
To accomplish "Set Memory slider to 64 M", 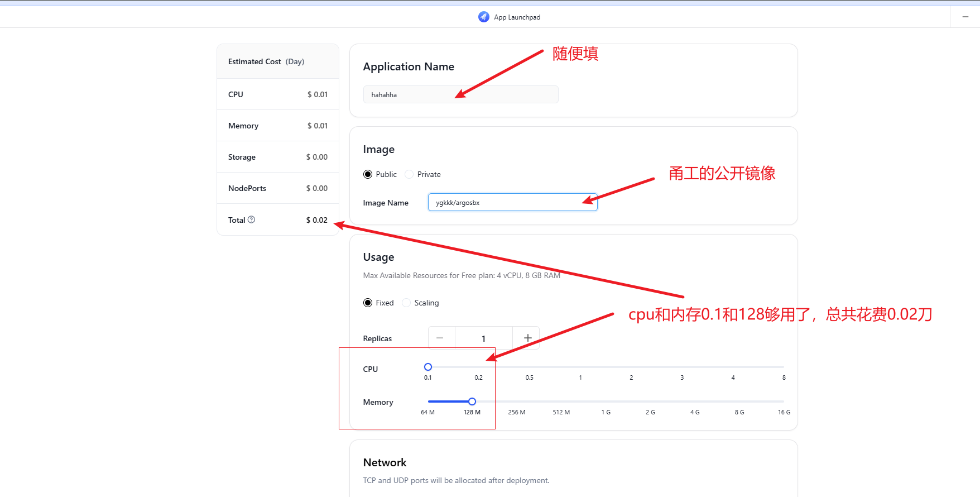I will tap(428, 402).
